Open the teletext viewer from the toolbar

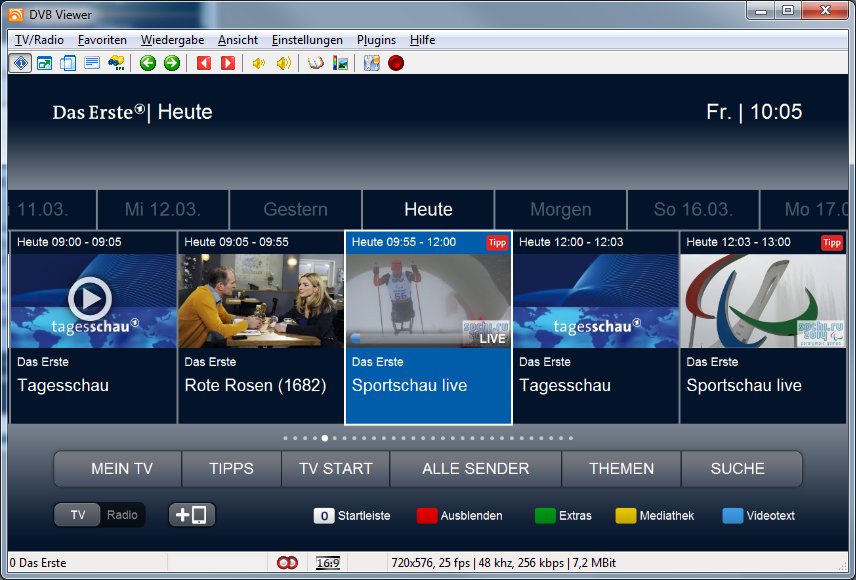click(x=317, y=63)
